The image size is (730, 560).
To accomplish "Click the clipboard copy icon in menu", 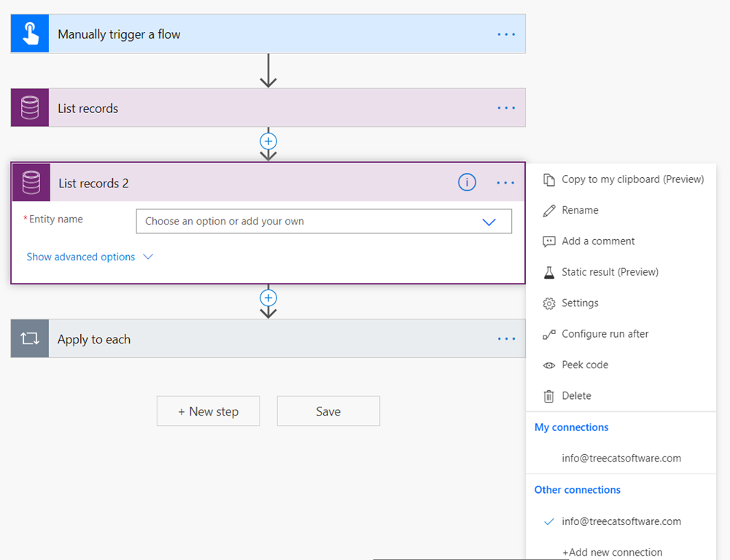I will click(549, 179).
